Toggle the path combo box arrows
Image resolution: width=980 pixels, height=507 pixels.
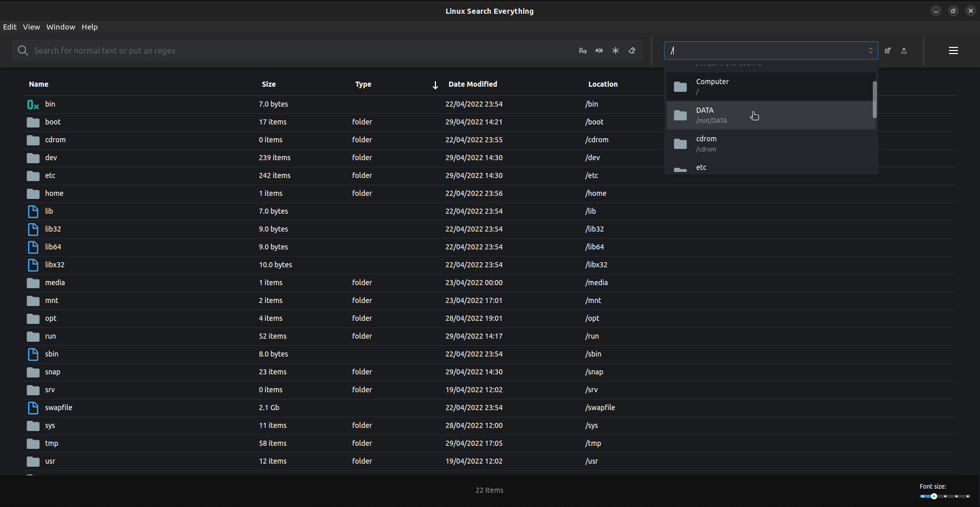point(871,50)
